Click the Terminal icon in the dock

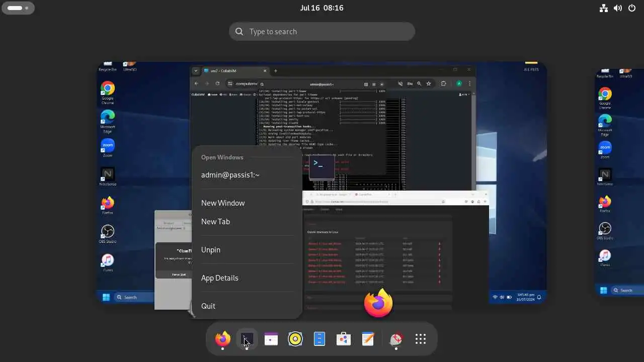[x=247, y=339]
